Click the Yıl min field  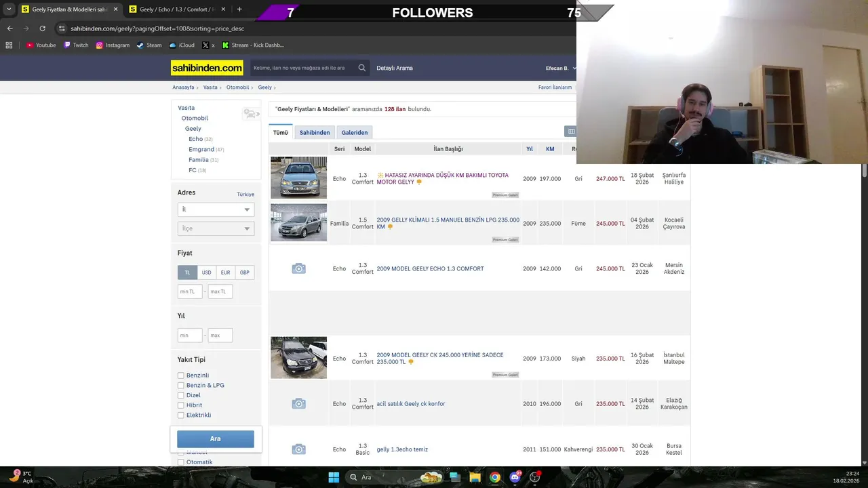click(190, 335)
